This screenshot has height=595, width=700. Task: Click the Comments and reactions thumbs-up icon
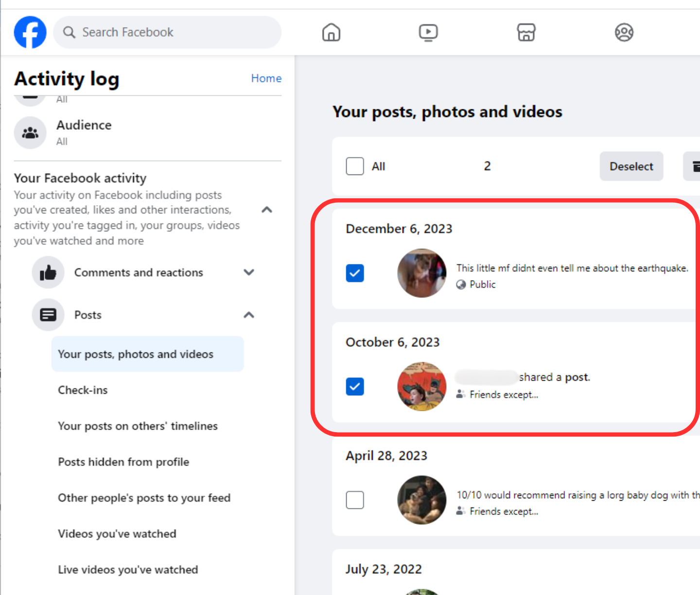pyautogui.click(x=48, y=273)
